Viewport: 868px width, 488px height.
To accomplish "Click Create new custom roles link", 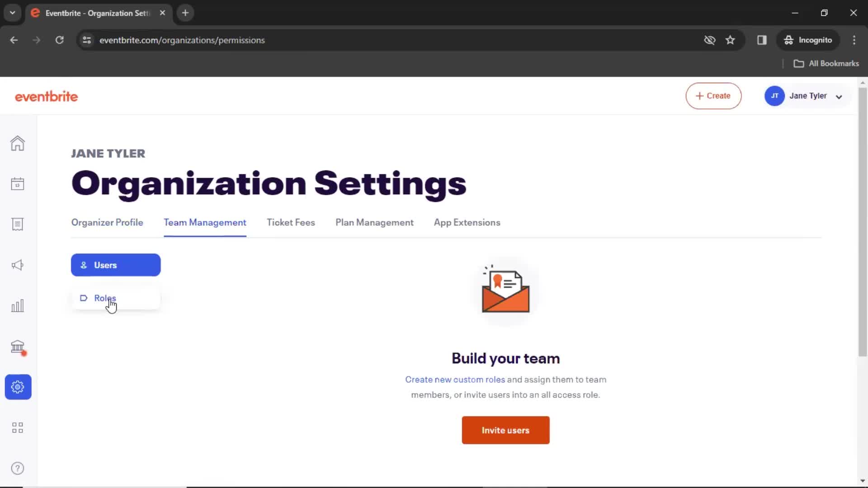I will click(x=455, y=380).
